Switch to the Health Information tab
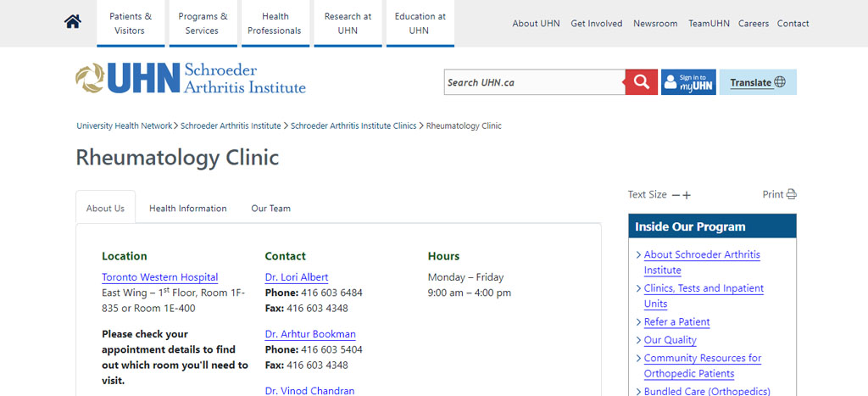The height and width of the screenshot is (396, 868). 187,209
